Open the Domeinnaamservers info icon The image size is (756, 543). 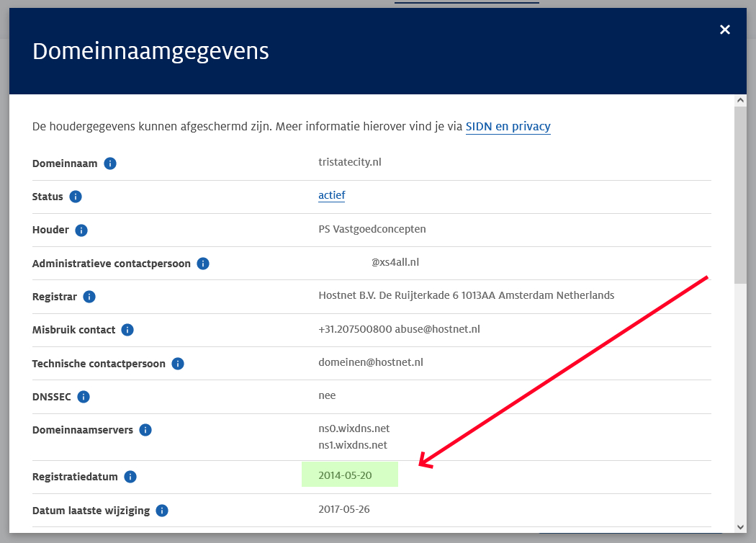click(145, 430)
